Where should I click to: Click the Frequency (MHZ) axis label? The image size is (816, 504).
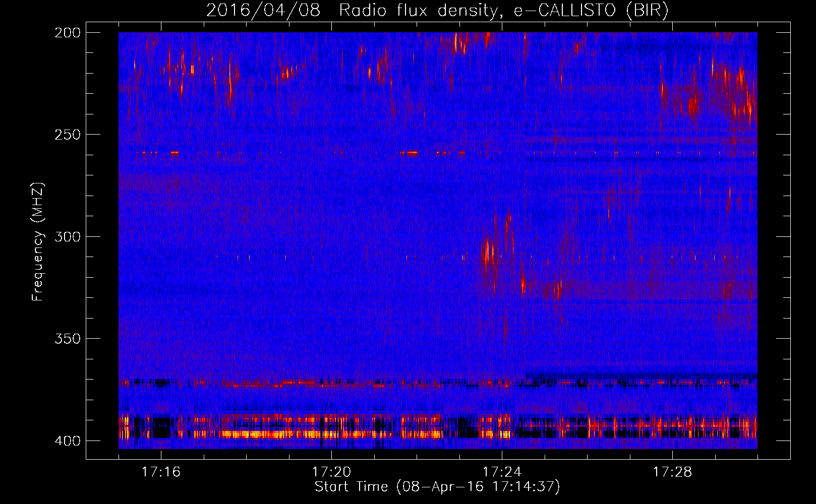38,242
